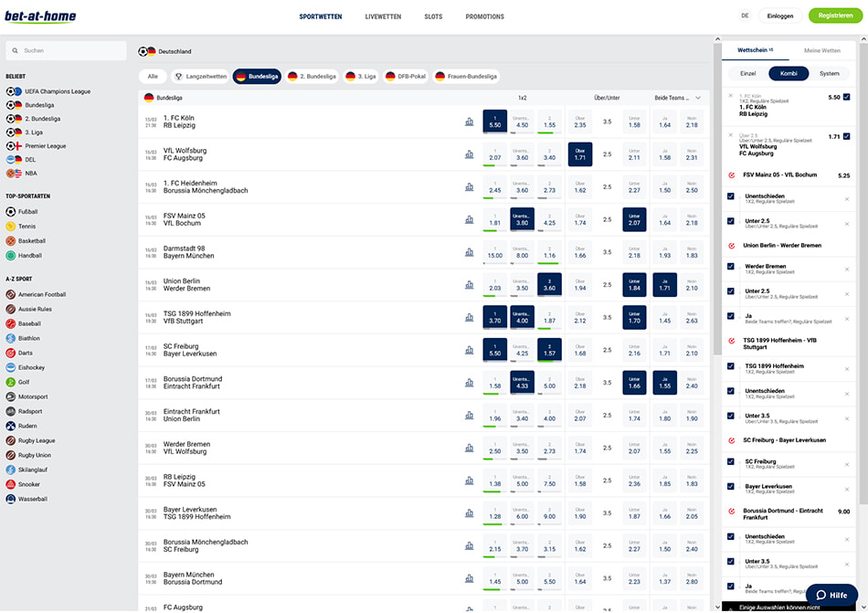Open Darts category
868x613 pixels.
[19, 353]
